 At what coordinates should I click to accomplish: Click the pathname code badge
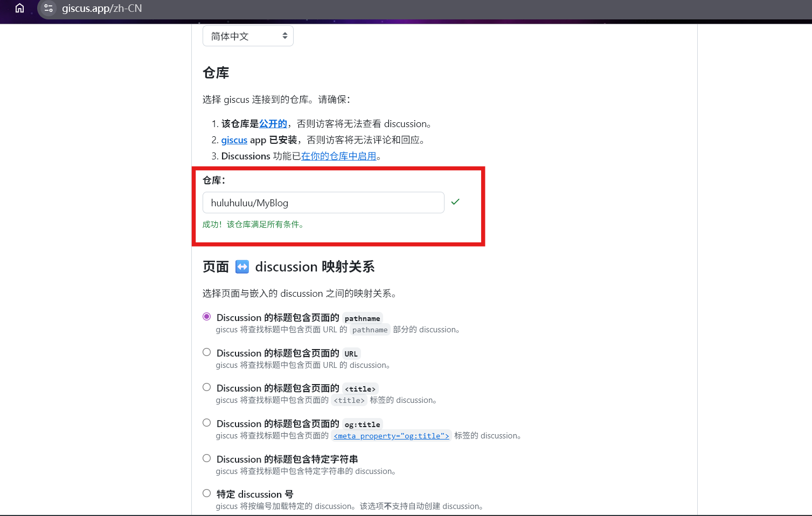tap(362, 318)
